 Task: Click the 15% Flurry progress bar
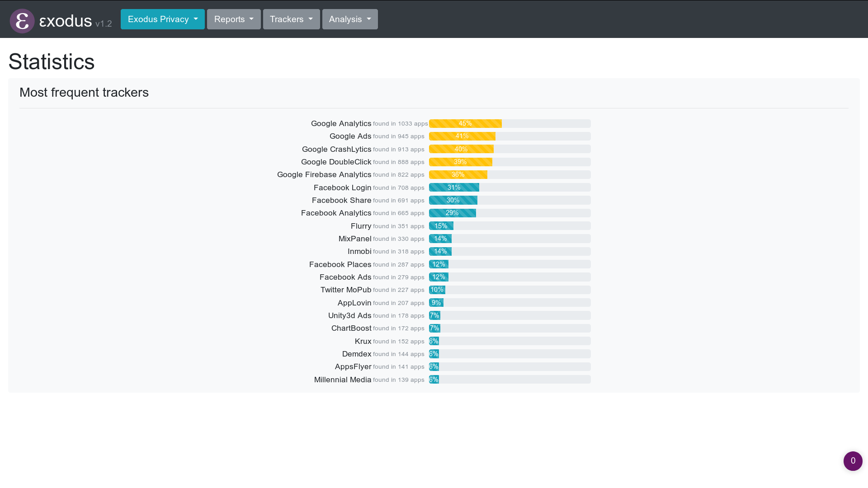pyautogui.click(x=441, y=226)
